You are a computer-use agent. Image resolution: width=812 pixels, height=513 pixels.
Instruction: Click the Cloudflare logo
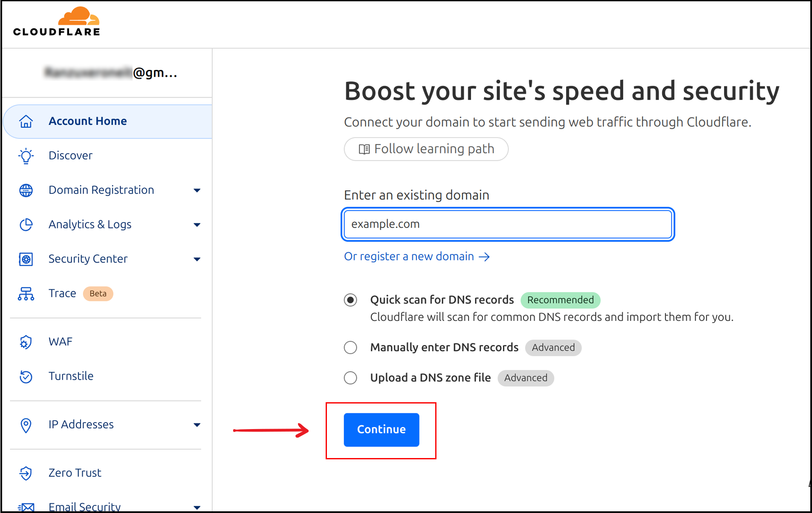click(x=56, y=22)
